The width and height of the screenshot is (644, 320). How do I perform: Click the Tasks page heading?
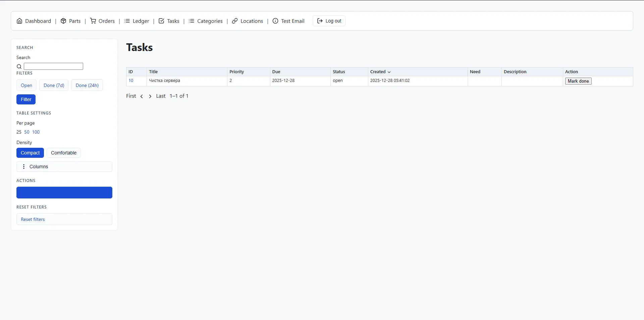coord(140,47)
